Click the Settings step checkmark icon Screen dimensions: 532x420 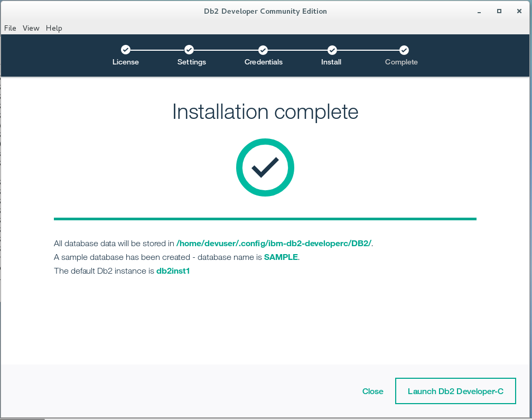(x=189, y=50)
